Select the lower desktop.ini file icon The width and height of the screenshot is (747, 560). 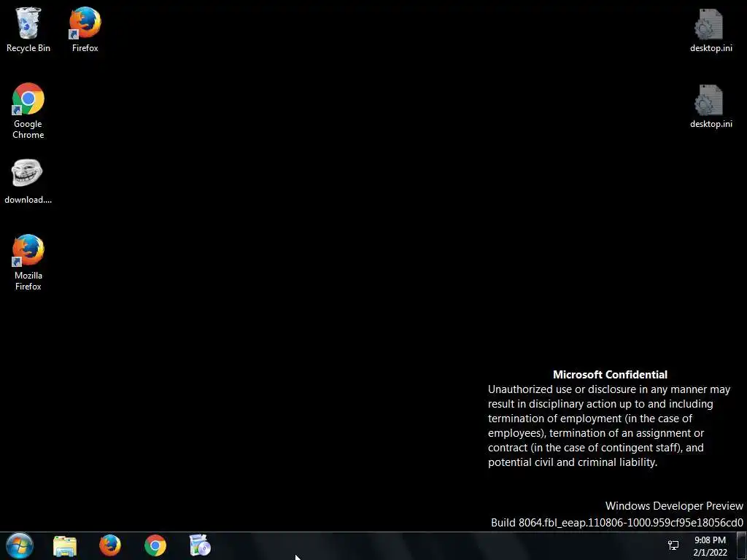(711, 106)
